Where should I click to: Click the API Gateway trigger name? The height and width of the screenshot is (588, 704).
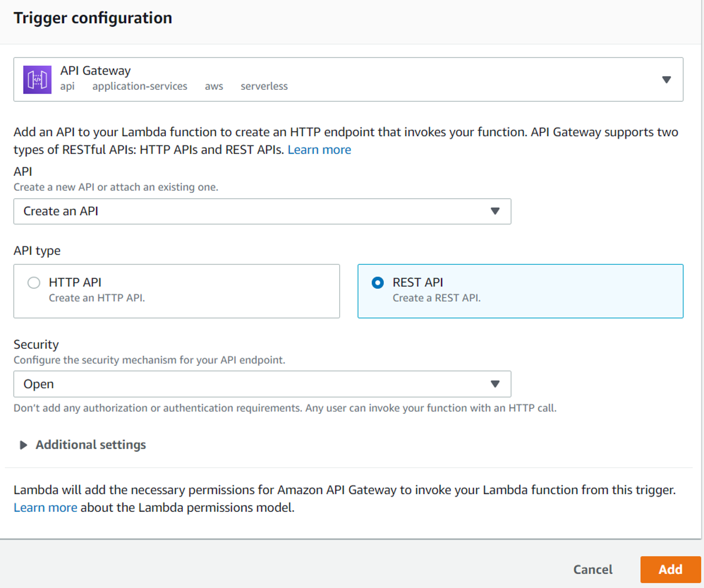[95, 70]
